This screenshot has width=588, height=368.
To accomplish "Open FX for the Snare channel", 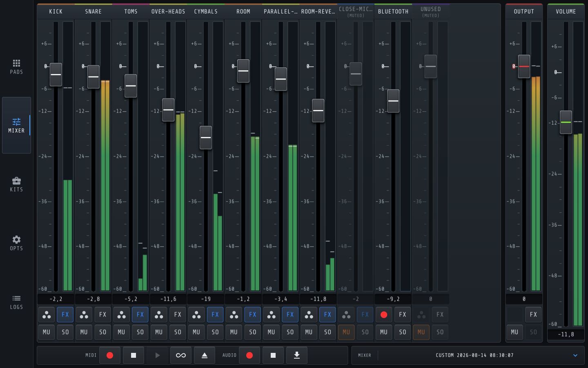I will [x=103, y=315].
